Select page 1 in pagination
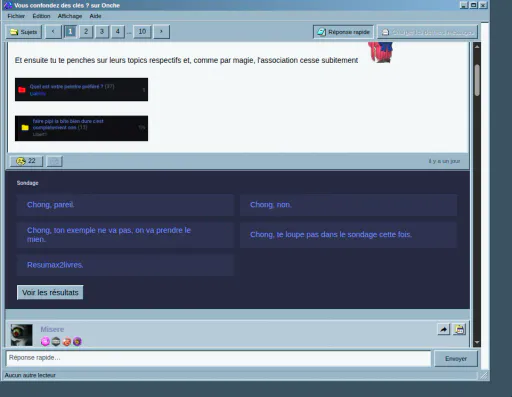512x397 pixels. click(x=70, y=32)
